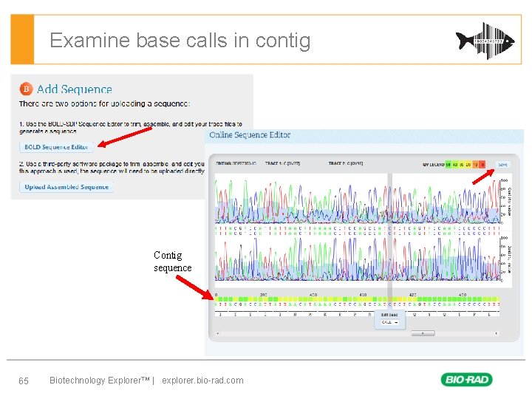Viewport: 532px width, 399px height.
Task: Click the red 0 swatch in the QV legend
Action: [482, 165]
